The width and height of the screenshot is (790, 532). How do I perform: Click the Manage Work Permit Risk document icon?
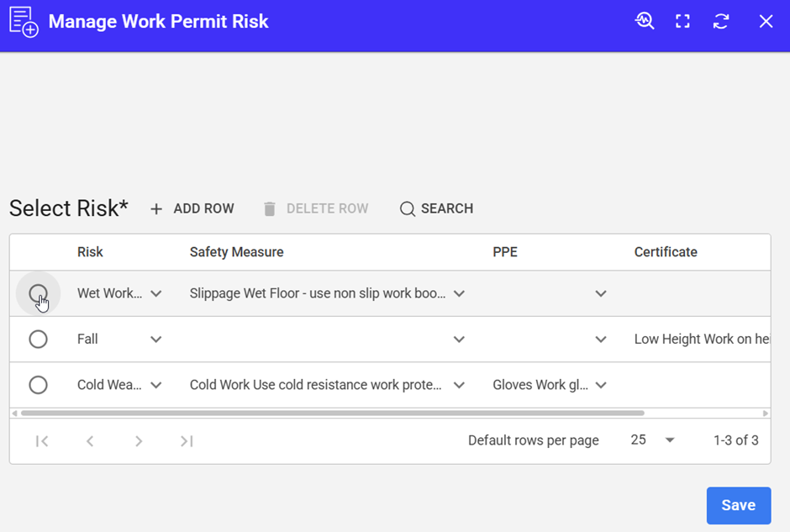click(x=24, y=22)
